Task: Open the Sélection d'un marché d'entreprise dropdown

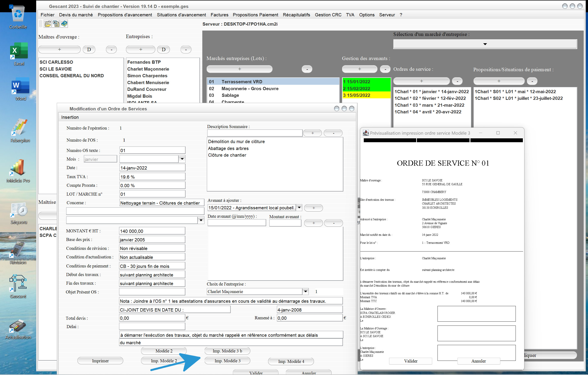Action: [x=485, y=44]
